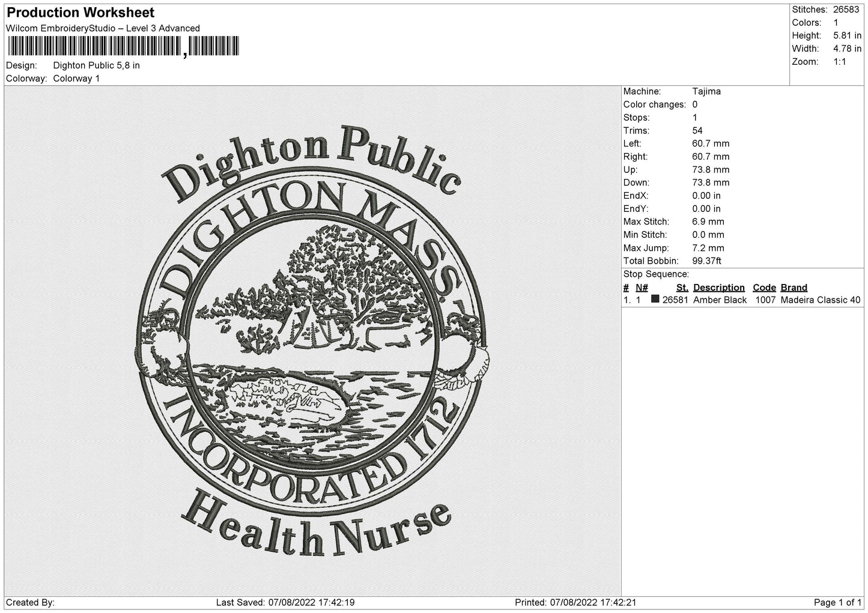Click the Max Jump value 7.2 mm
The image size is (868, 613).
click(708, 248)
